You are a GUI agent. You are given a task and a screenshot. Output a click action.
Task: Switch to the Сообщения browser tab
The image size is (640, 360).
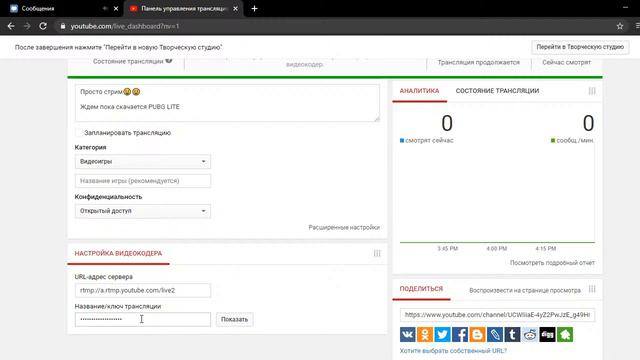pyautogui.click(x=61, y=8)
